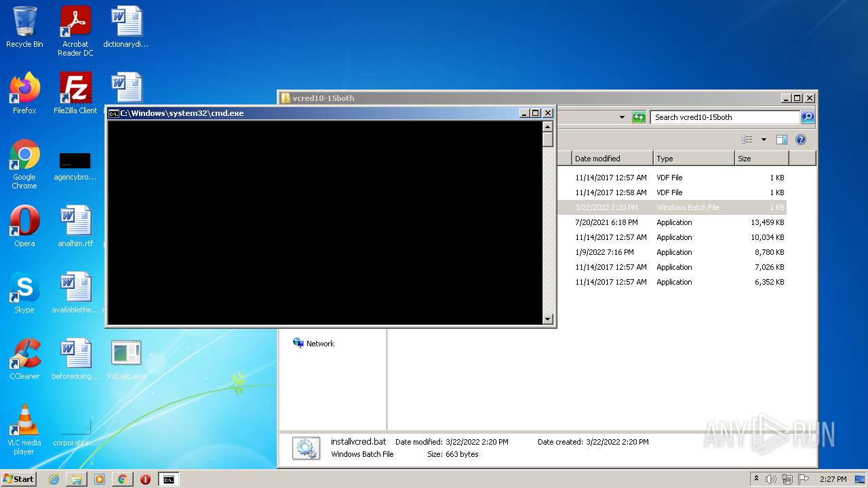Switch to cmd.exe taskbar button
The width and height of the screenshot is (868, 488).
168,479
